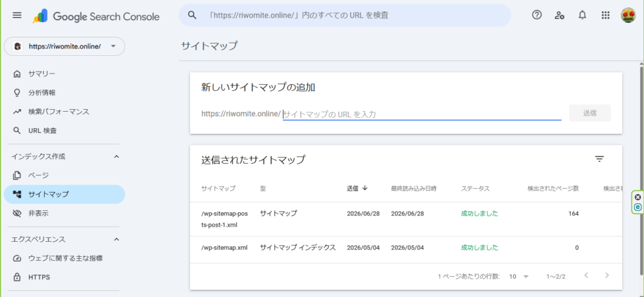Screen dimensions: 644x297
Task: Click the site favicon in property selector
Action: pyautogui.click(x=18, y=46)
